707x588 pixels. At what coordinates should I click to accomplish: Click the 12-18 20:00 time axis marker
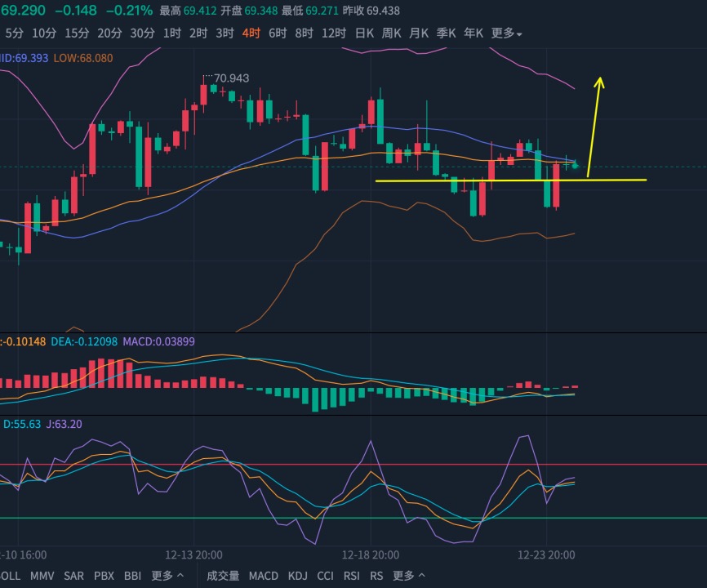tap(370, 555)
